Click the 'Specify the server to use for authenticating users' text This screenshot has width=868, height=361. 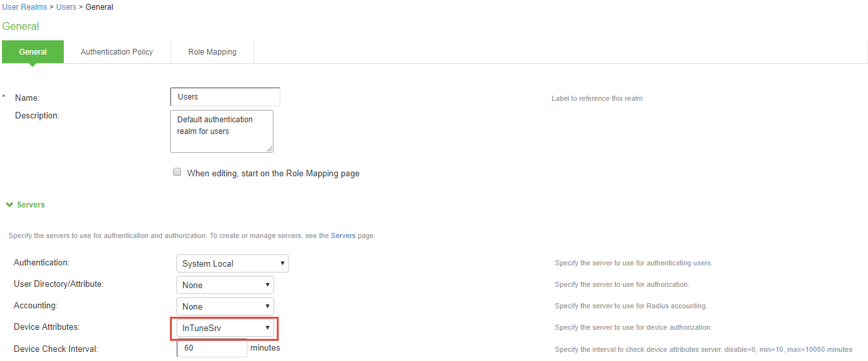coord(634,263)
